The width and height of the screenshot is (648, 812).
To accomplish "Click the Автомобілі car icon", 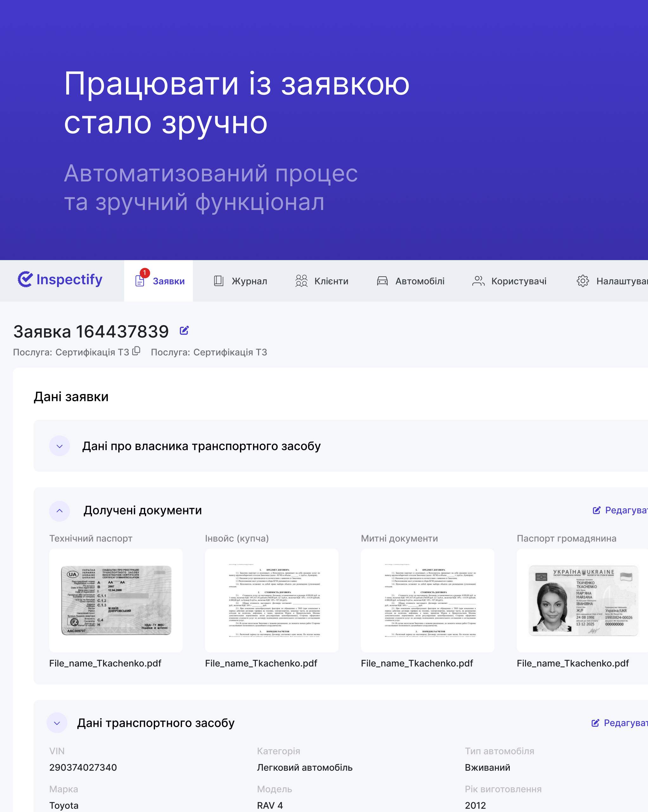I will point(382,281).
